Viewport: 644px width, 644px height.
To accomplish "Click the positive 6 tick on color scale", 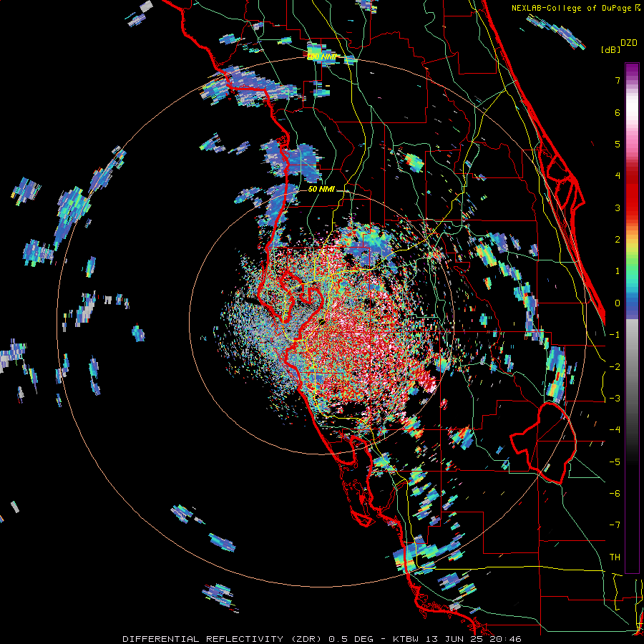I will coord(618,112).
